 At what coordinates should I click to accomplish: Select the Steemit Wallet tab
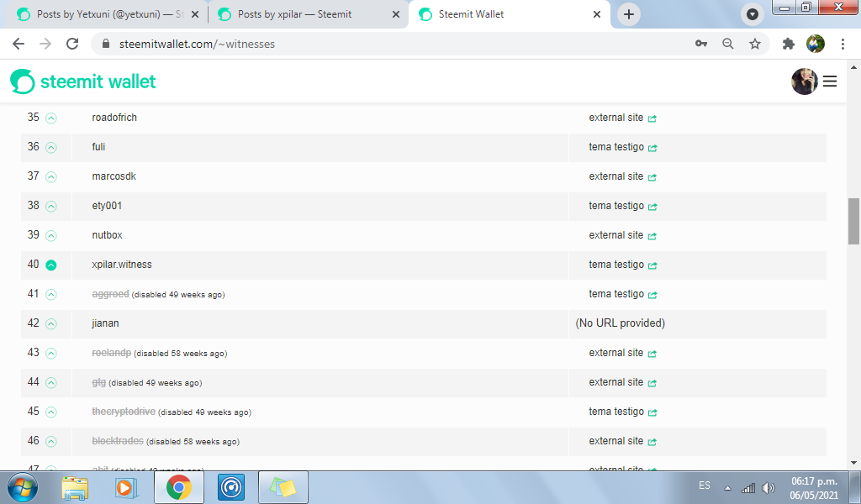[x=508, y=14]
